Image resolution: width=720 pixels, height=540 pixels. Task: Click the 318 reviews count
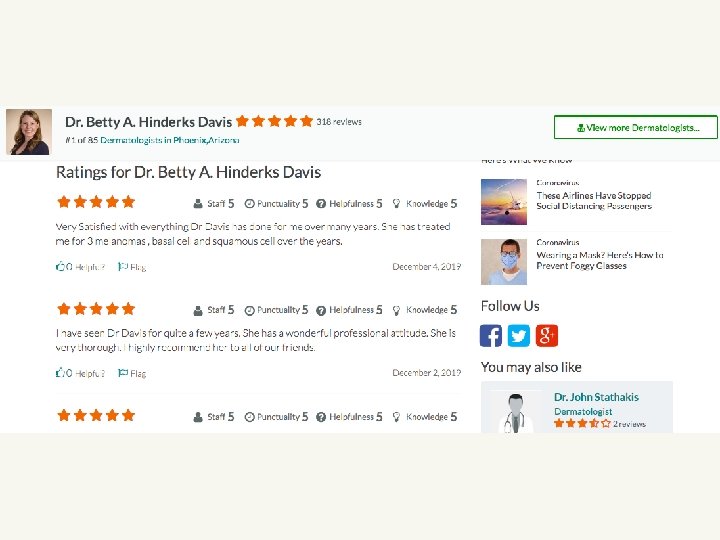[339, 122]
